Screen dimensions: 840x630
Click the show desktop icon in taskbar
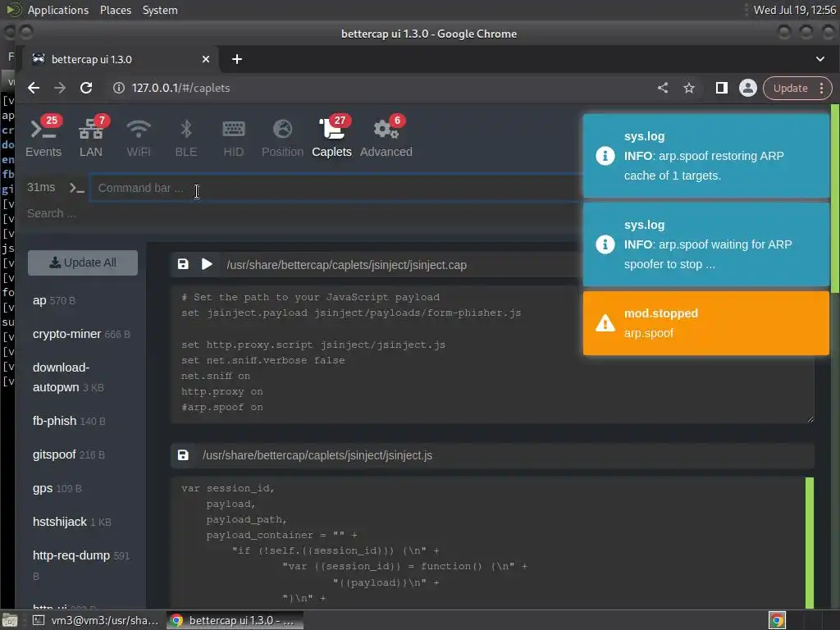click(10, 620)
